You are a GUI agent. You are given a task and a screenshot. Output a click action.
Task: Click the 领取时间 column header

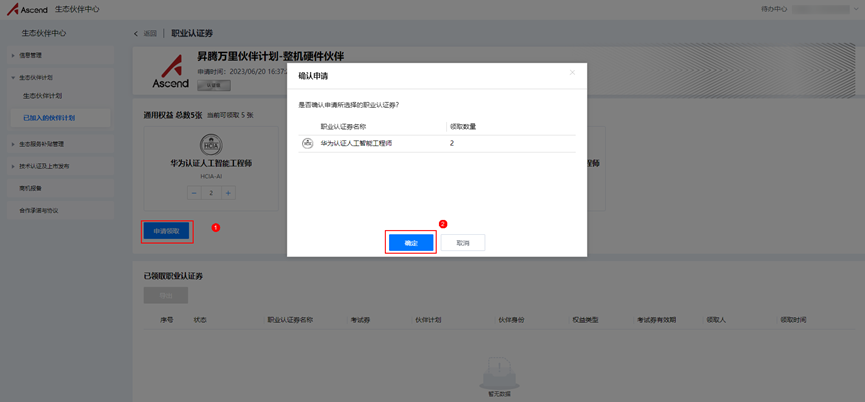(793, 320)
